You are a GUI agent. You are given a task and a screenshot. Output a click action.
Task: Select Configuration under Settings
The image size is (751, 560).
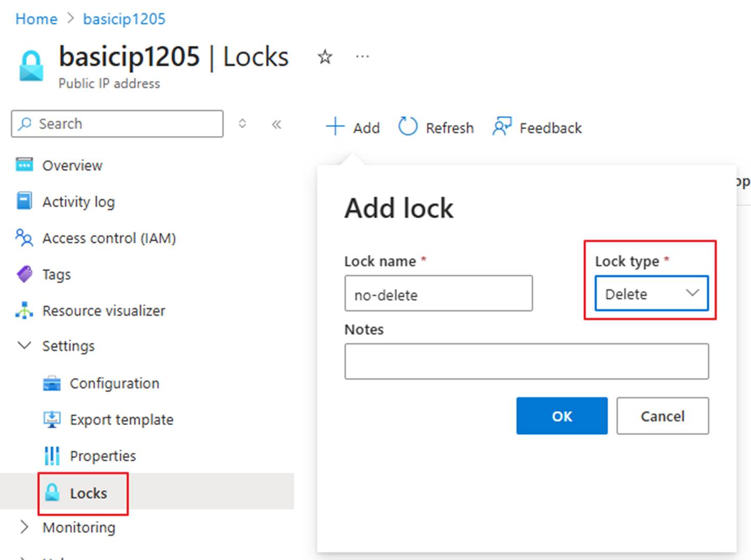coord(114,383)
